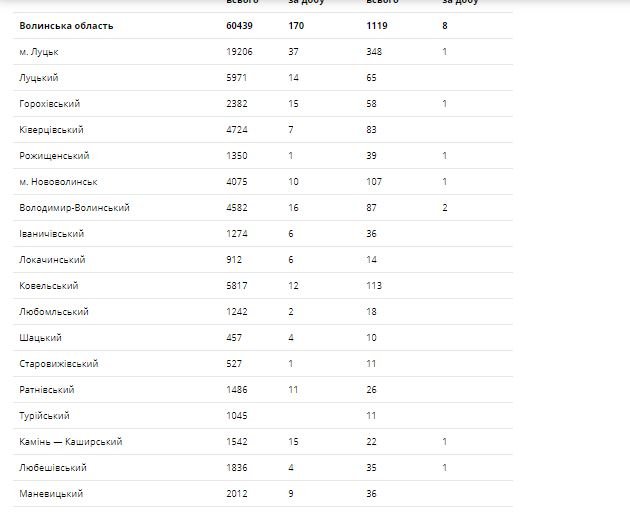Click the м. Нововолинськ row label
Viewport: 630px width, 516px height.
click(x=58, y=181)
